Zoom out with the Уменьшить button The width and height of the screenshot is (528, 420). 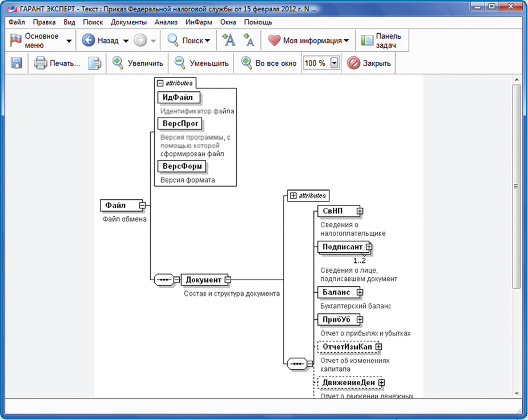click(201, 63)
